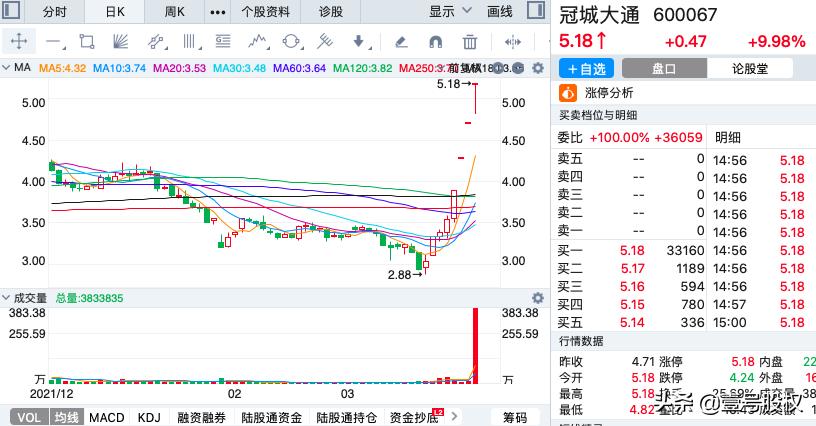The width and height of the screenshot is (816, 426).
Task: Toggle the left sidebar panel icon
Action: coord(11,10)
